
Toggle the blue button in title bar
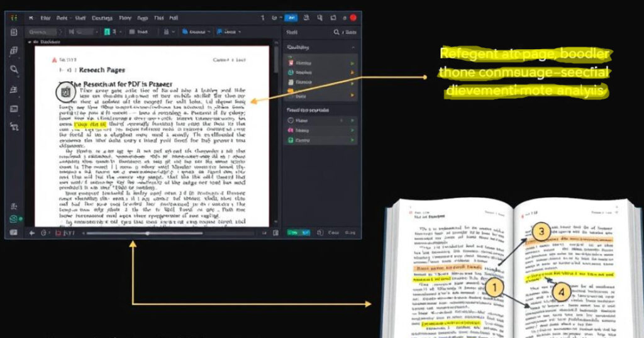pos(291,18)
